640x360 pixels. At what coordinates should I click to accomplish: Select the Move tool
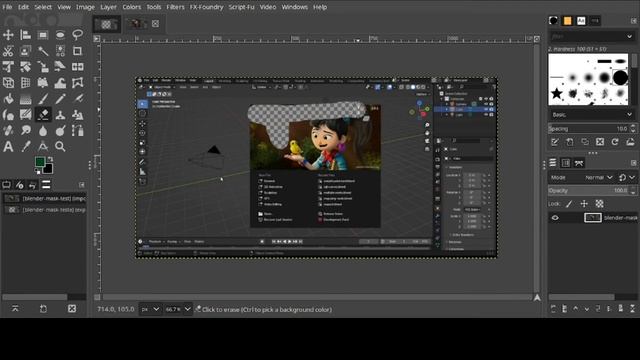pos(8,35)
